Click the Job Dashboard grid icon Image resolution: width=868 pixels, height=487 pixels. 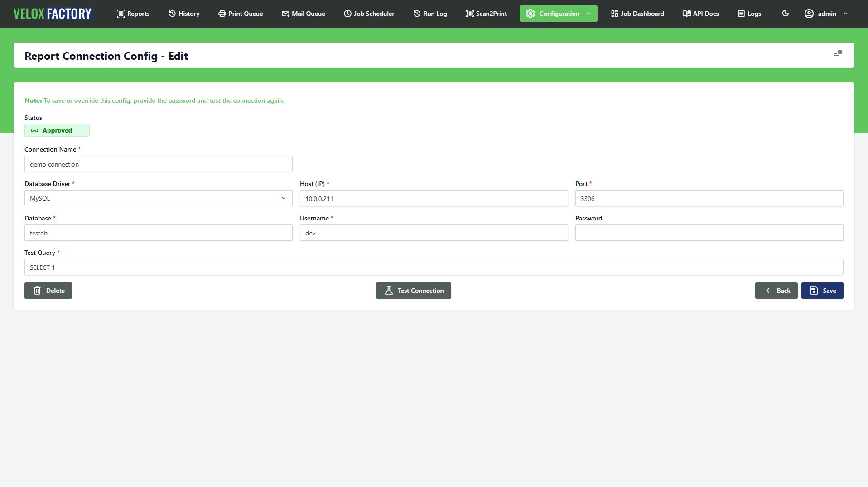coord(614,14)
